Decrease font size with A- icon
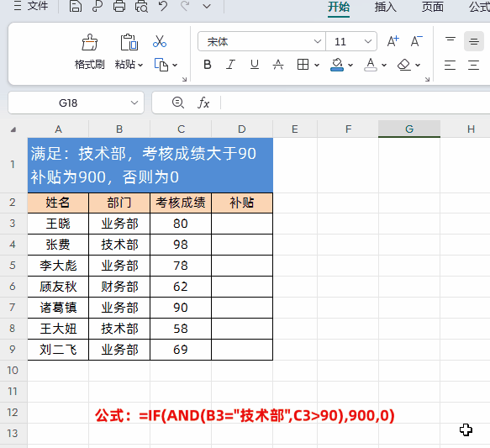Viewport: 490px width, 448px height. tap(416, 41)
